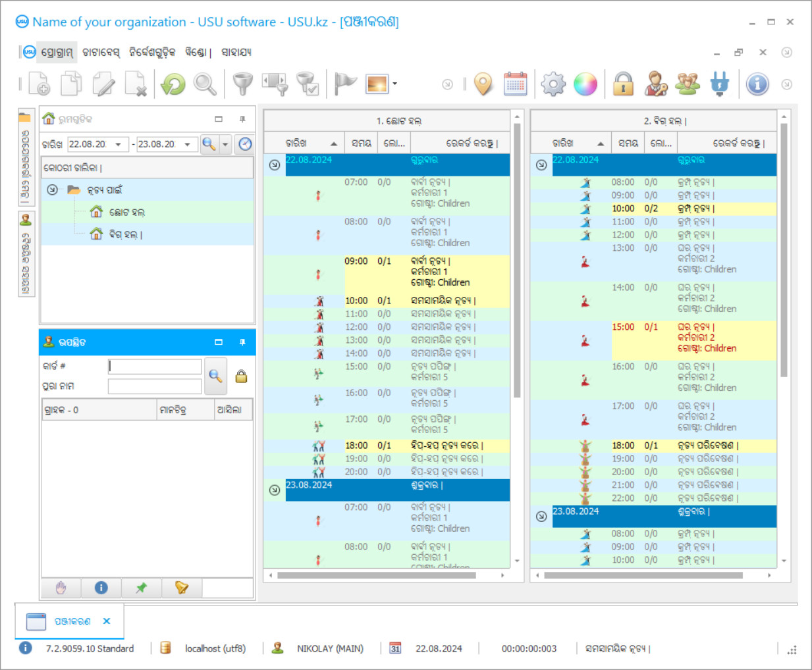Viewport: 812px width, 670px height.
Task: Click the କାର୍ଡ # input field
Action: pos(155,366)
